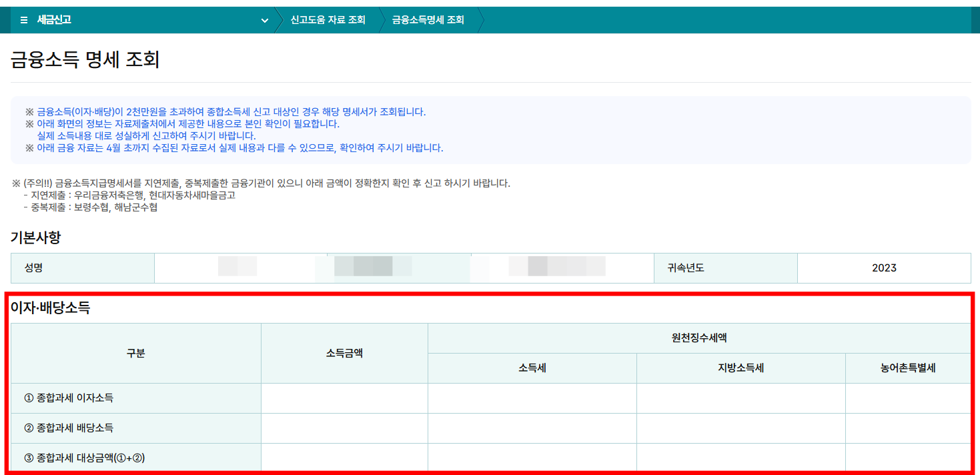Expand the 세금신고 dropdown chevron
The image size is (980, 475).
click(264, 21)
